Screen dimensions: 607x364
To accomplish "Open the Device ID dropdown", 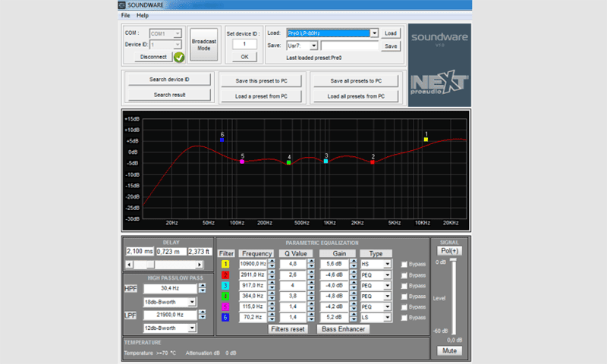I will pyautogui.click(x=178, y=45).
